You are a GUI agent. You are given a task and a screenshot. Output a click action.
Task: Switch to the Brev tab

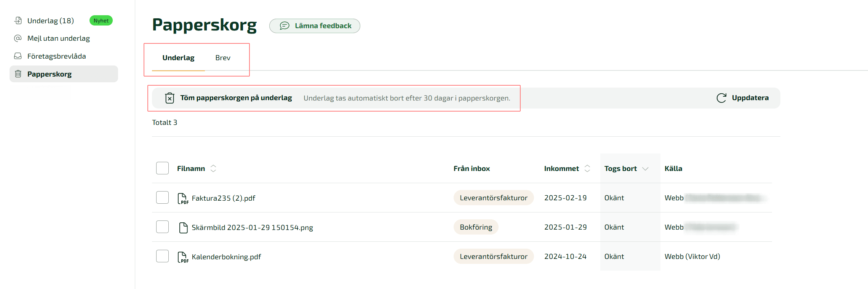(223, 58)
